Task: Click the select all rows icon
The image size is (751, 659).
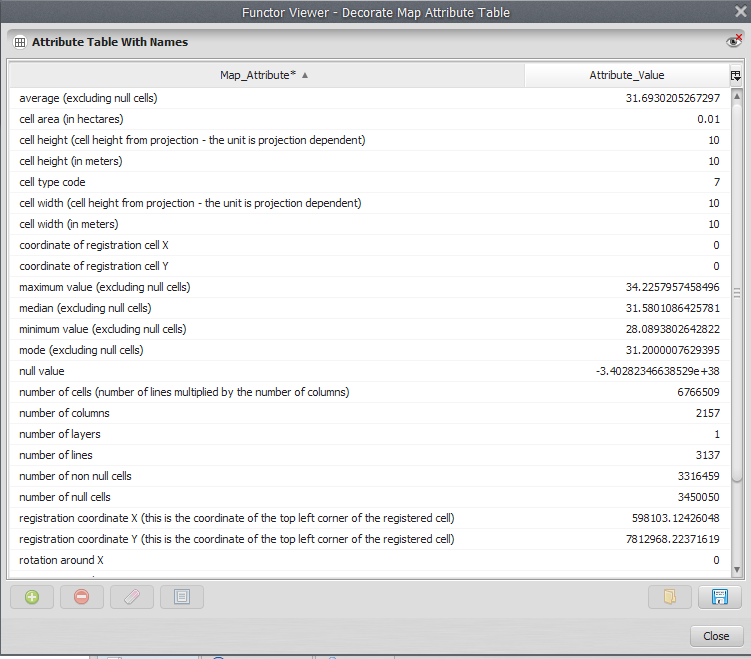Action: pyautogui.click(x=182, y=597)
